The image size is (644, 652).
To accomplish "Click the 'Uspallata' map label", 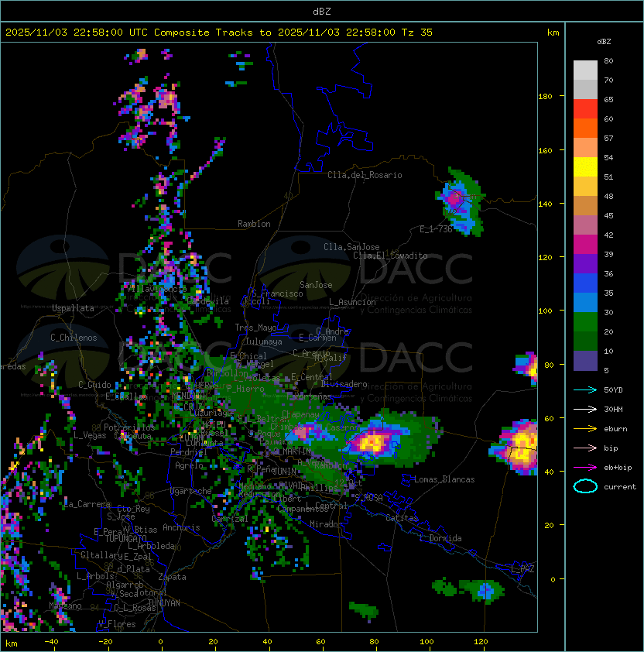I will (x=73, y=308).
